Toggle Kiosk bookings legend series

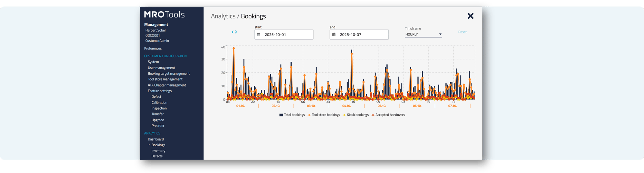355,115
